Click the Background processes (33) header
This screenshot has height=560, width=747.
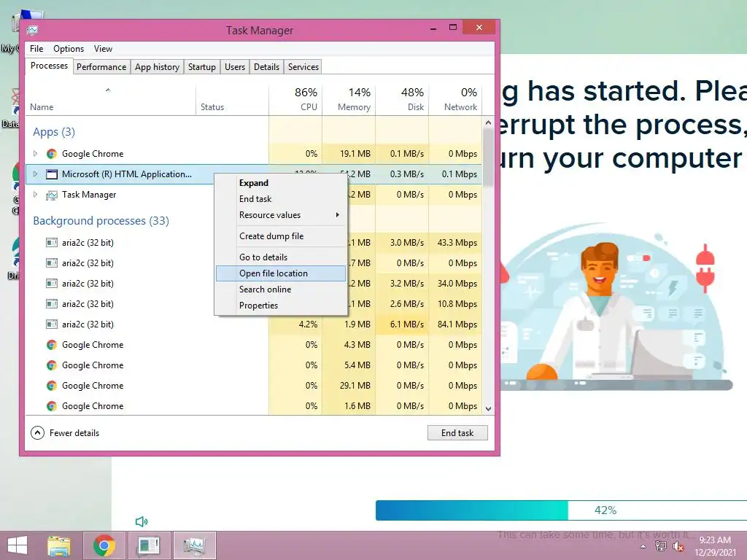pos(101,221)
